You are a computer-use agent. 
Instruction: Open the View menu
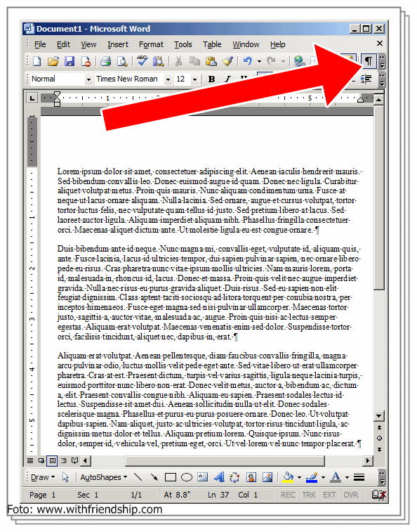(88, 44)
